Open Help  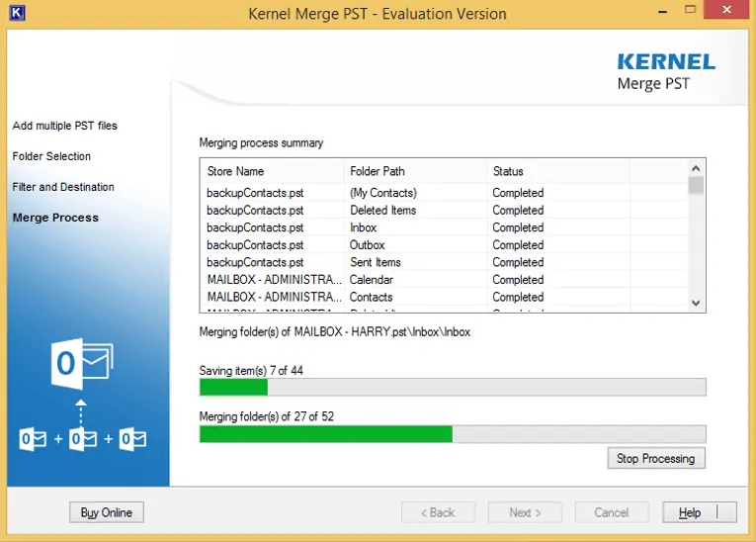pyautogui.click(x=699, y=512)
